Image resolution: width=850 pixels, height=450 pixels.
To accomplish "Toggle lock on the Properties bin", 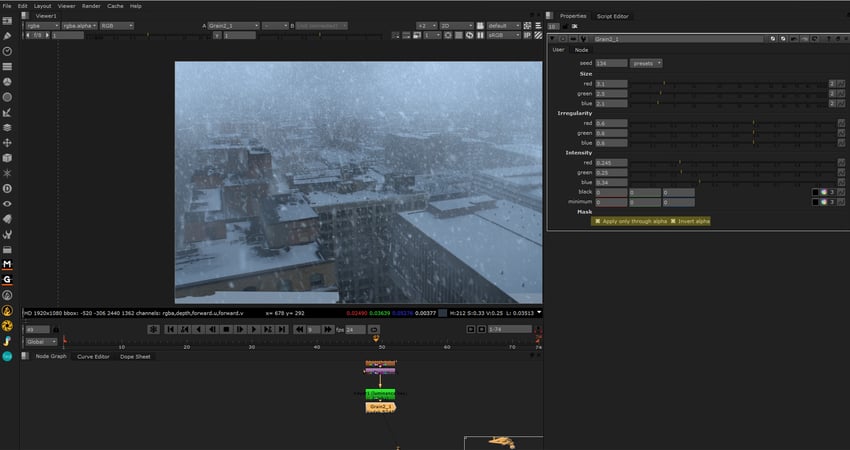I will [x=565, y=26].
